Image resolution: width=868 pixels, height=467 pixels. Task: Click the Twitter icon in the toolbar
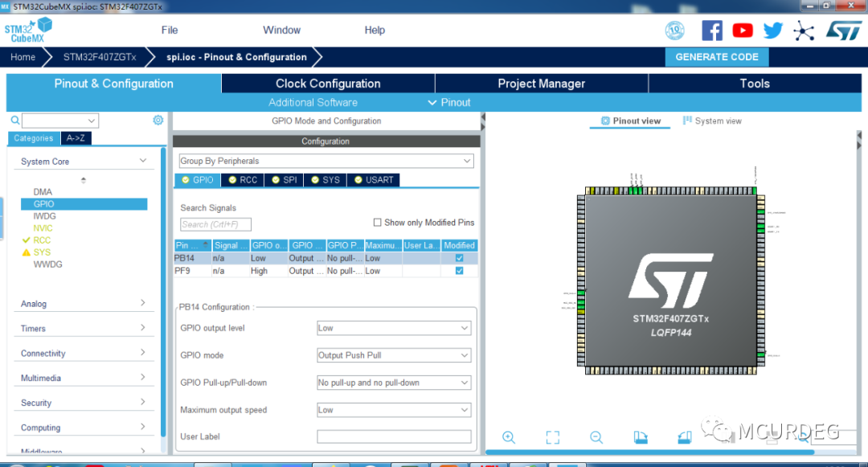point(772,30)
